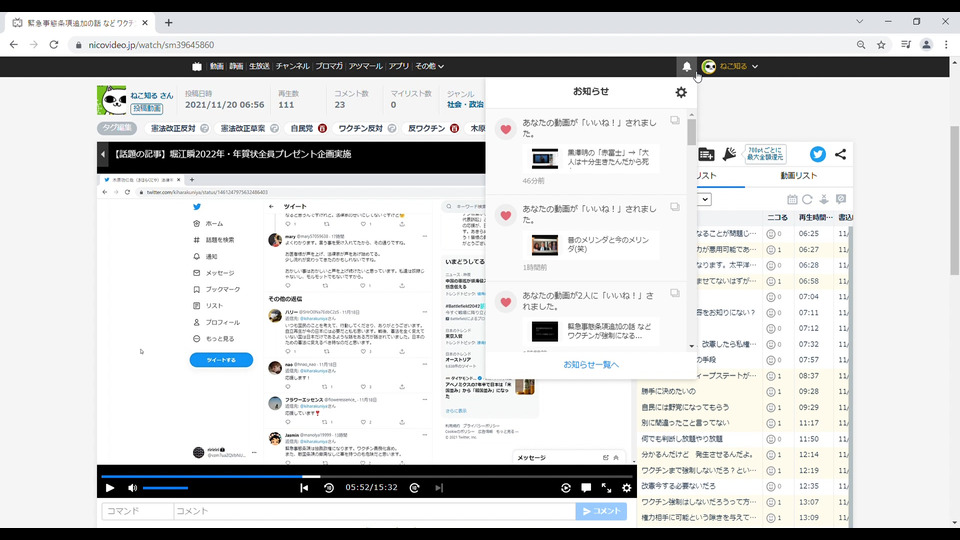This screenshot has height=540, width=960.
Task: Open copy icon on second notification
Action: 675,207
